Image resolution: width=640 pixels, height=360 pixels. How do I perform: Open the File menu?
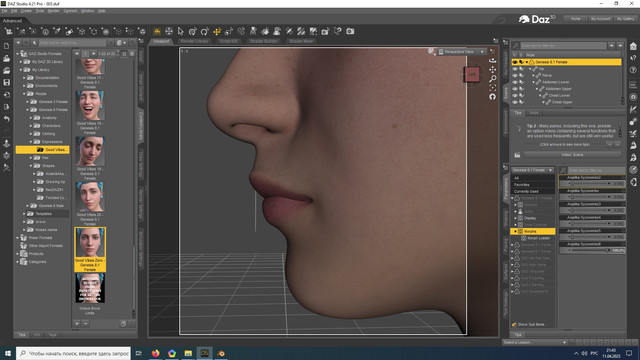tap(4, 11)
